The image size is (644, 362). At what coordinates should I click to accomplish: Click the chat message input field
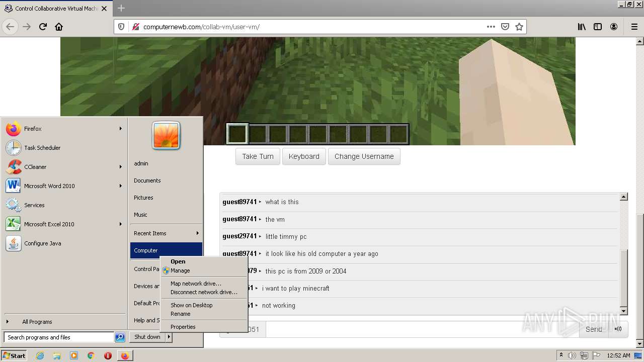pos(422,329)
